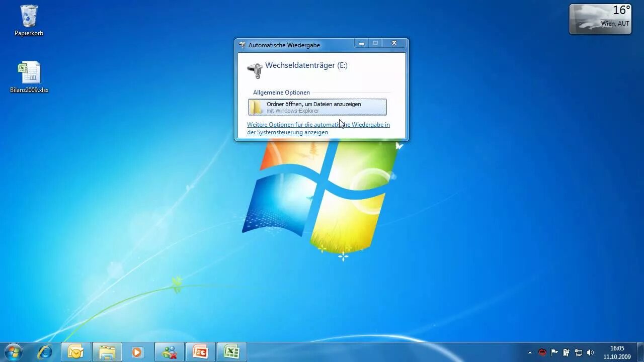This screenshot has width=644, height=362.
Task: Open clock showing 16:05
Action: [x=617, y=352]
